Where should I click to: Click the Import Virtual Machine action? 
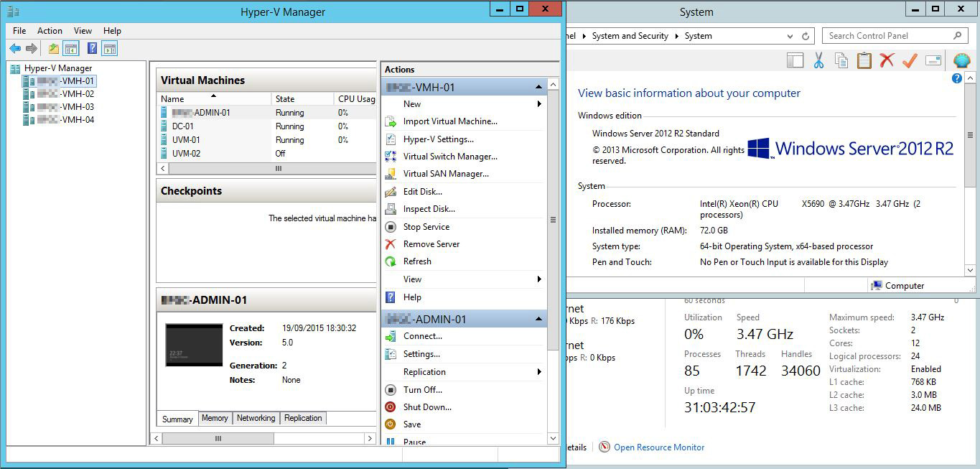point(449,121)
